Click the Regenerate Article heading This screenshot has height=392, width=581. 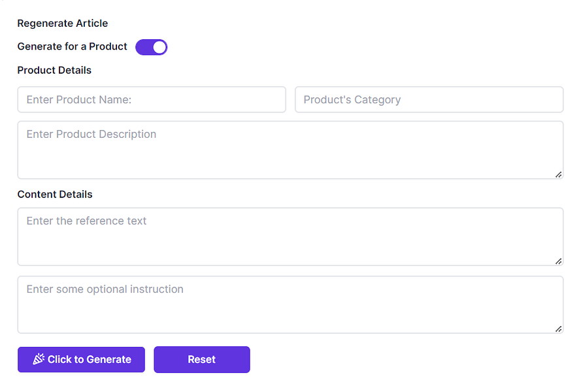(63, 24)
